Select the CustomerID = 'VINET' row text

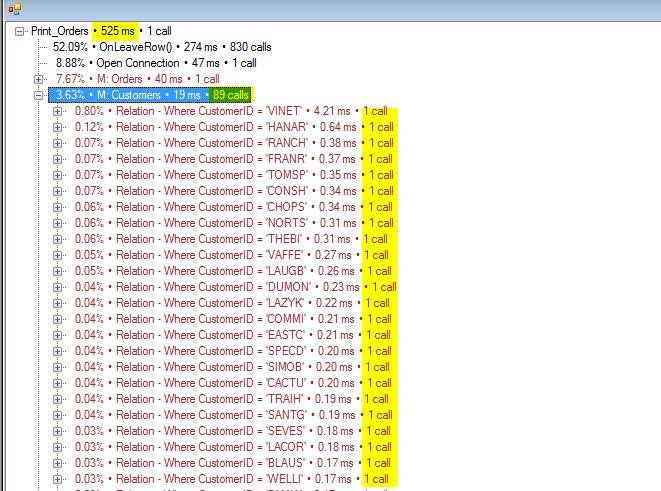pos(231,111)
